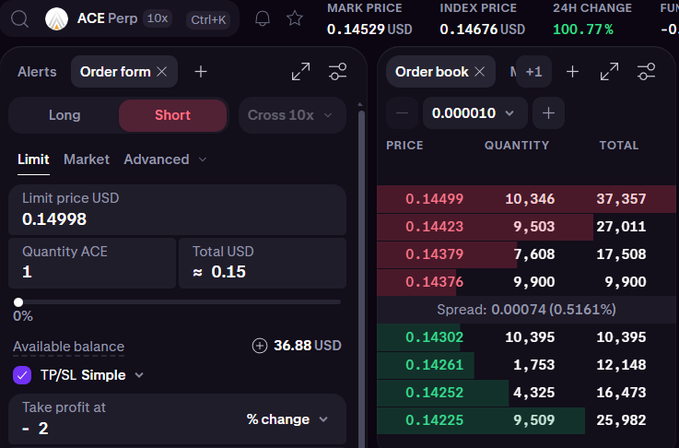Viewport: 679px width, 448px height.
Task: Expand the Advanced order types dropdown
Action: 165,159
